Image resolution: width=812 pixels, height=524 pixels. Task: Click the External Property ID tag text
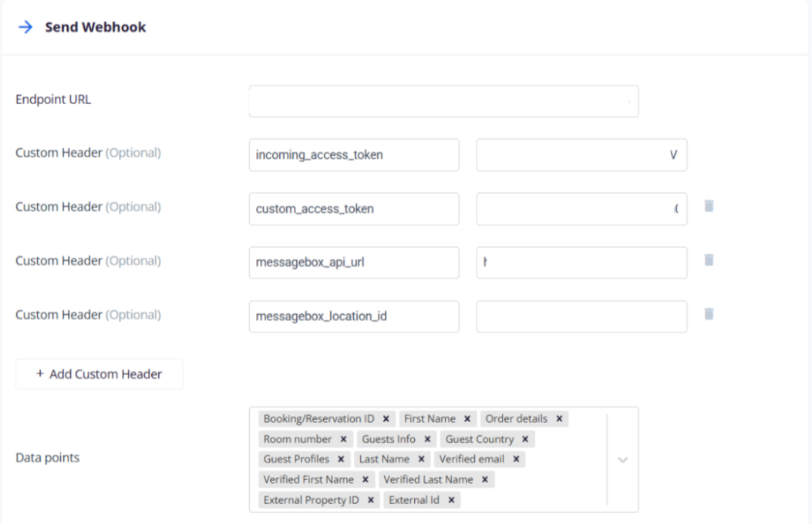pyautogui.click(x=311, y=500)
